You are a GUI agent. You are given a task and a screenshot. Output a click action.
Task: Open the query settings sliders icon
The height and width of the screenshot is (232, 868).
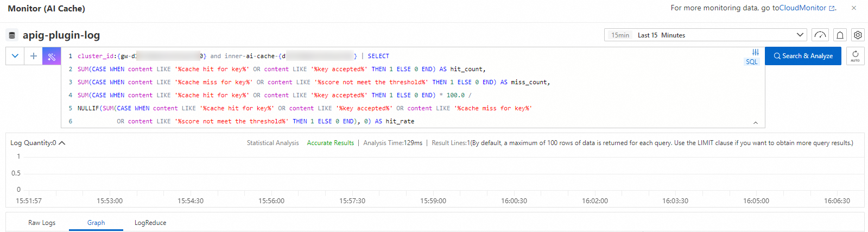(755, 52)
